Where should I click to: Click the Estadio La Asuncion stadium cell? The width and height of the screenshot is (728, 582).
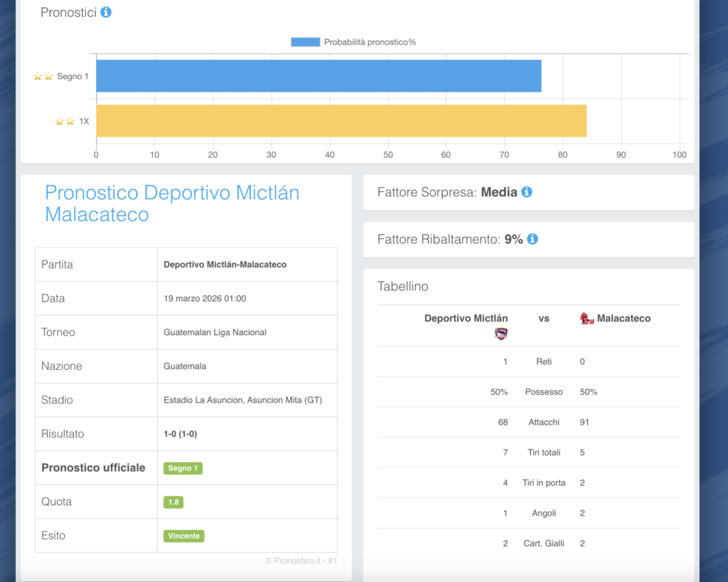click(242, 400)
